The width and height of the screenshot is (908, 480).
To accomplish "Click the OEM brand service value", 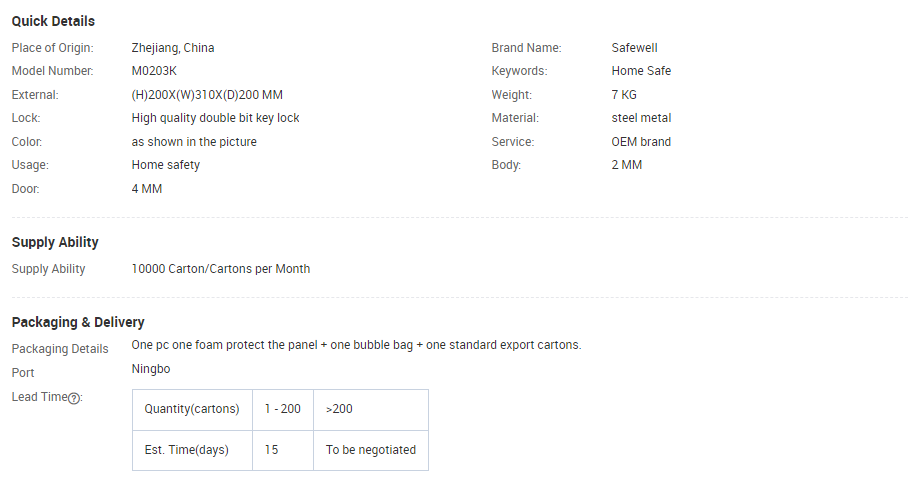I will click(x=641, y=142).
